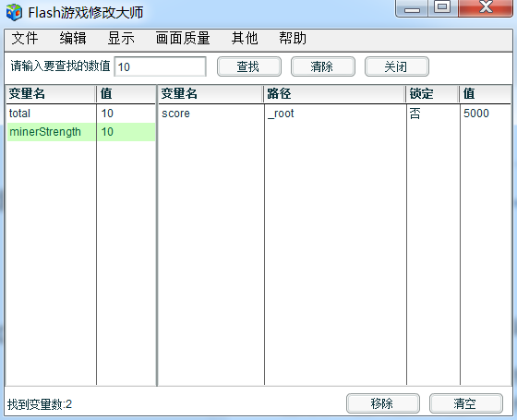This screenshot has width=517, height=420.
Task: Click left table 变量名 column header
Action: tap(51, 94)
